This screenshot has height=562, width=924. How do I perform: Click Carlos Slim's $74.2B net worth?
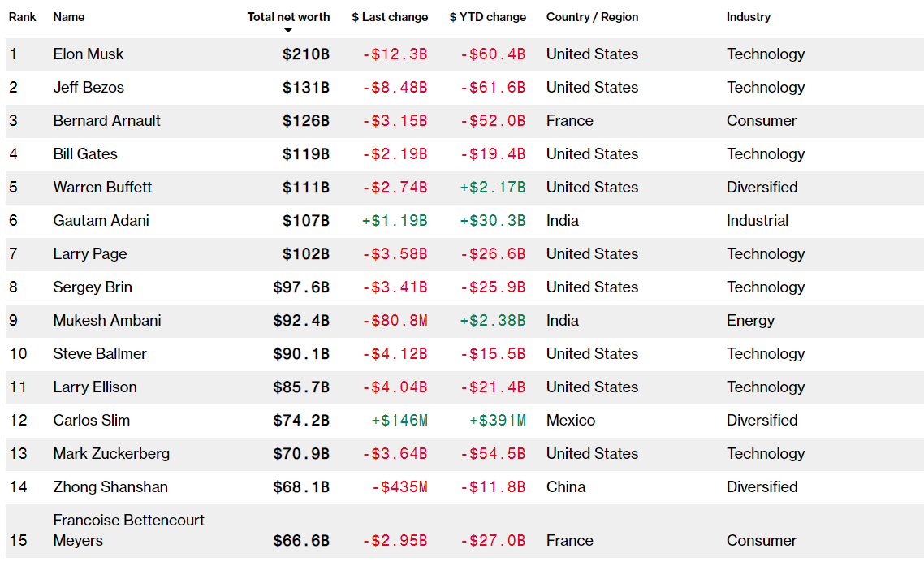point(301,421)
